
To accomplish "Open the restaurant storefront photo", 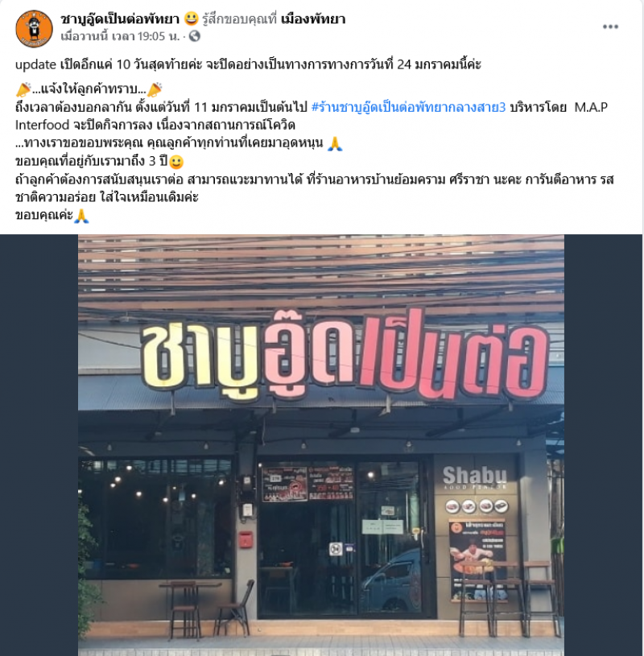I will click(x=321, y=445).
